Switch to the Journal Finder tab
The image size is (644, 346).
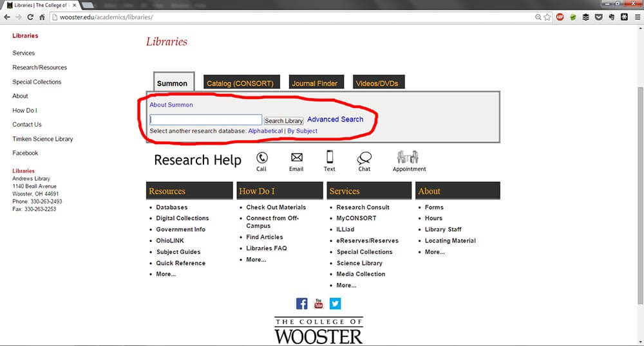pyautogui.click(x=316, y=82)
